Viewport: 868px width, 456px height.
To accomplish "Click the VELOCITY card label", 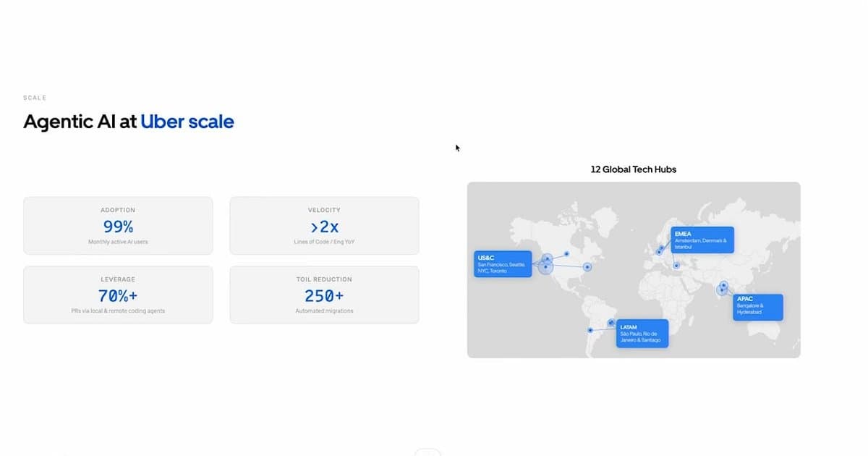I will [324, 210].
